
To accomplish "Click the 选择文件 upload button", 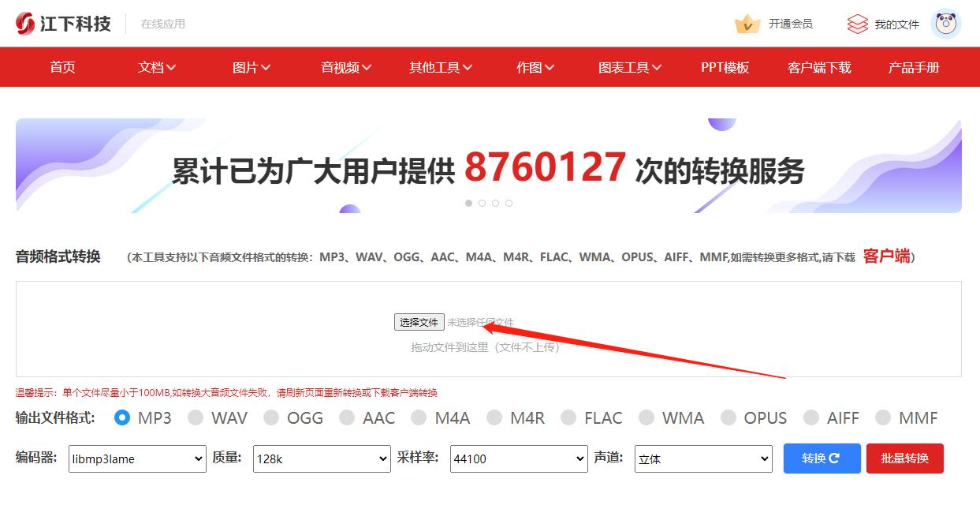I will pos(419,322).
